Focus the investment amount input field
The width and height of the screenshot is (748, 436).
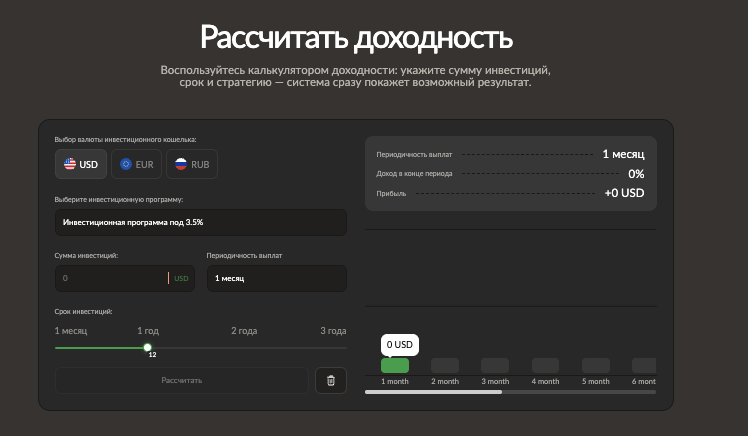point(125,278)
